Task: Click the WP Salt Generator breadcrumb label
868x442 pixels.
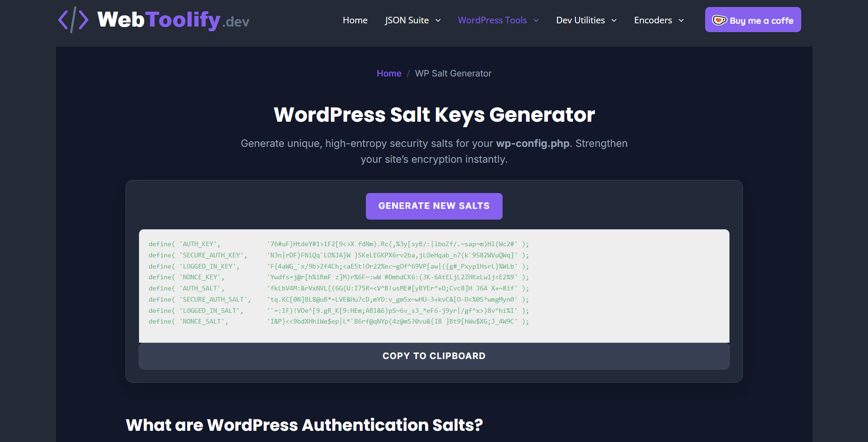Action: point(453,73)
